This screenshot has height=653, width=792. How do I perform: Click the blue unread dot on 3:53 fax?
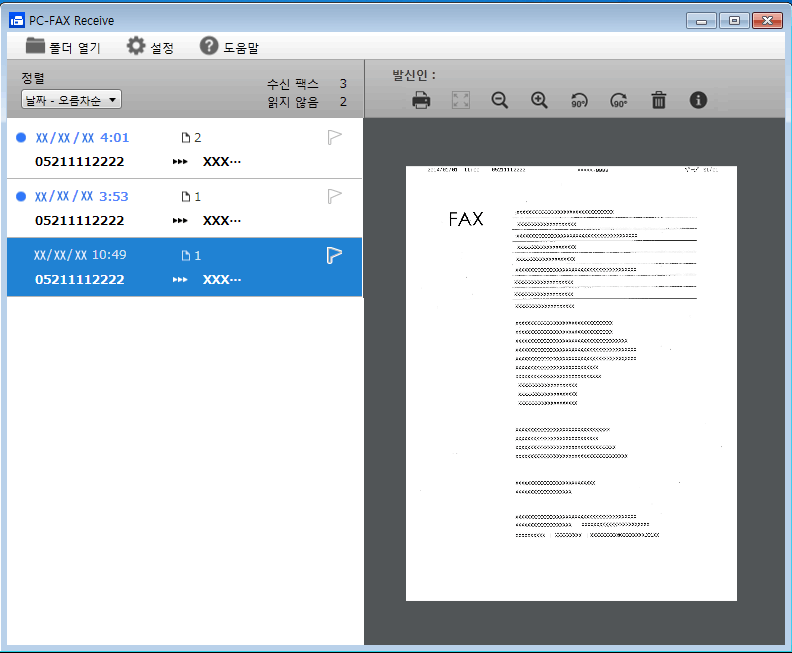[21, 196]
